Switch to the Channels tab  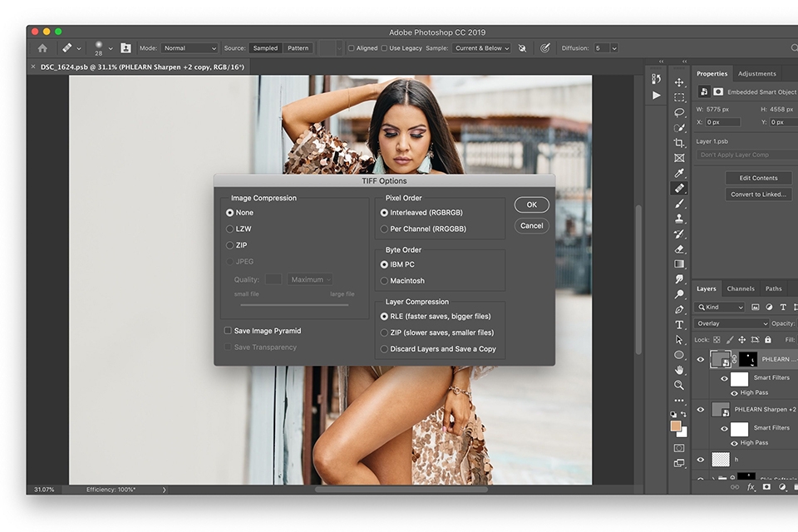741,288
